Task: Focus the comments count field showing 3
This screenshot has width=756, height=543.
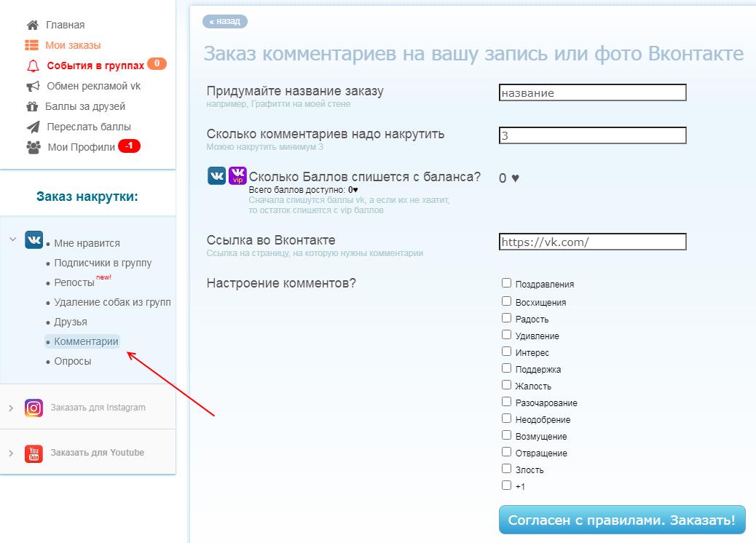Action: pyautogui.click(x=593, y=135)
